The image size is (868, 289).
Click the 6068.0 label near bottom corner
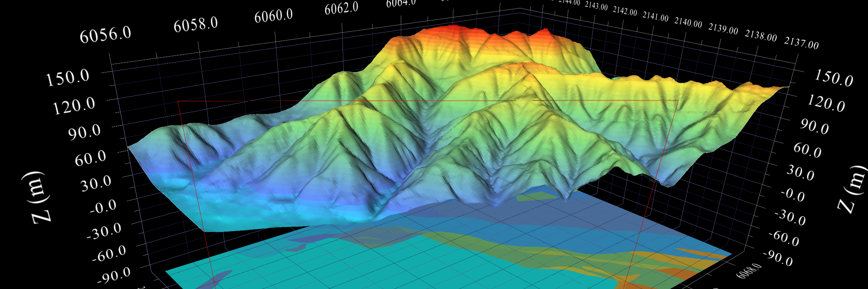[x=749, y=271]
